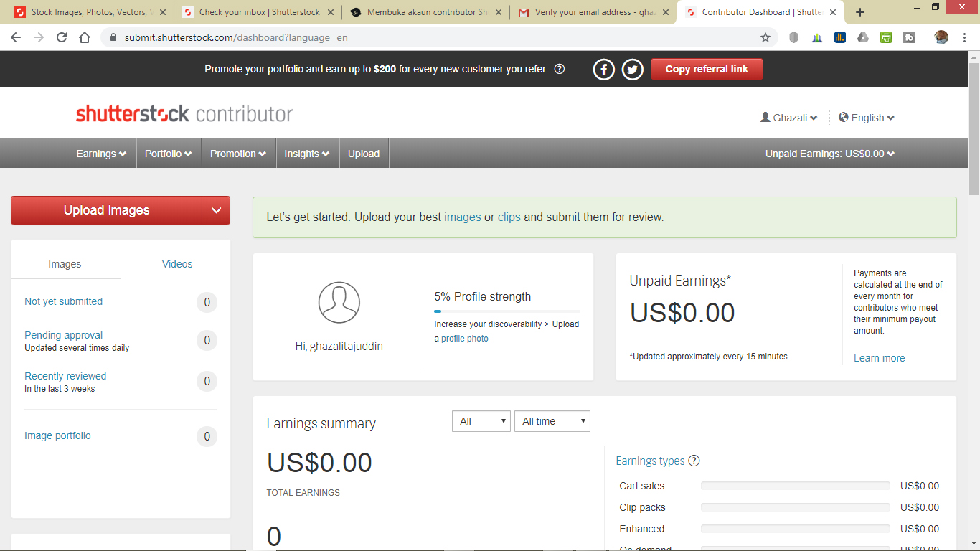
Task: Click the profile strength progress bar
Action: pos(507,311)
